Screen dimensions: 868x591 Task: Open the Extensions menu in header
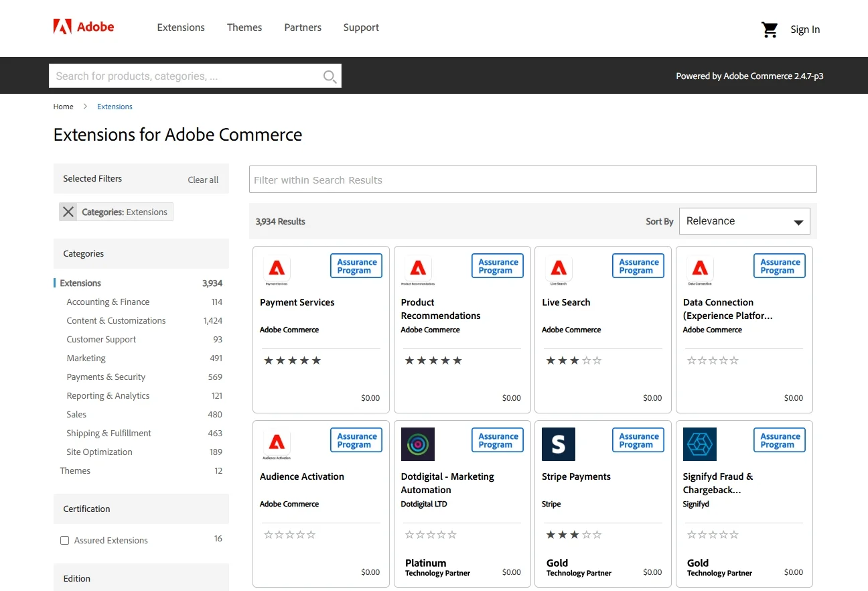(x=181, y=27)
